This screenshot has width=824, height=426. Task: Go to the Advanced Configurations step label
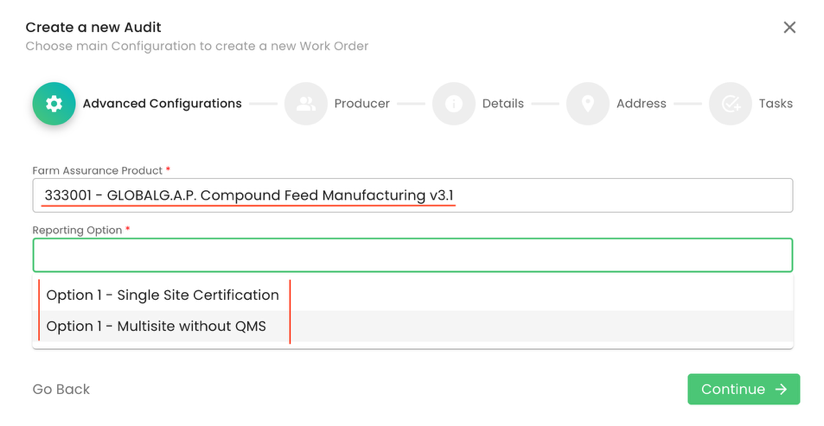pyautogui.click(x=162, y=104)
